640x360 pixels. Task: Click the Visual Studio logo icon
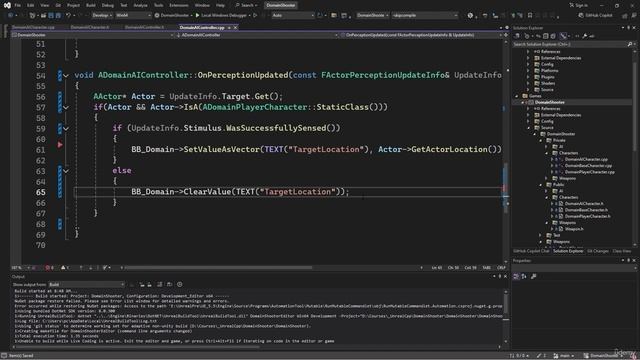(x=7, y=5)
